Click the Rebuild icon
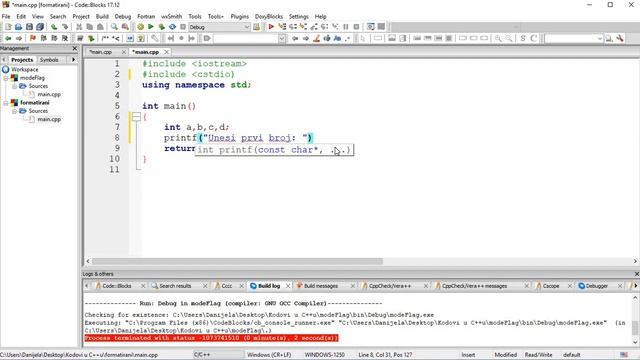The height and width of the screenshot is (360, 640). [172, 27]
